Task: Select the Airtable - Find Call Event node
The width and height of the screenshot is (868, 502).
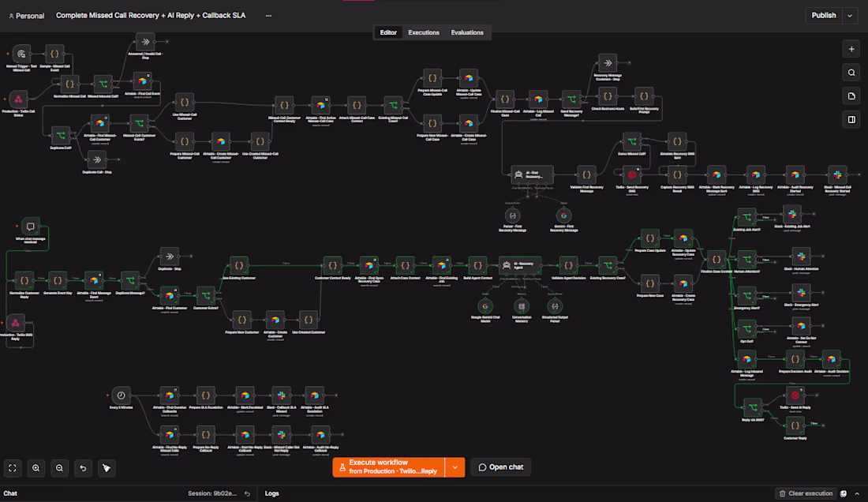Action: point(142,81)
